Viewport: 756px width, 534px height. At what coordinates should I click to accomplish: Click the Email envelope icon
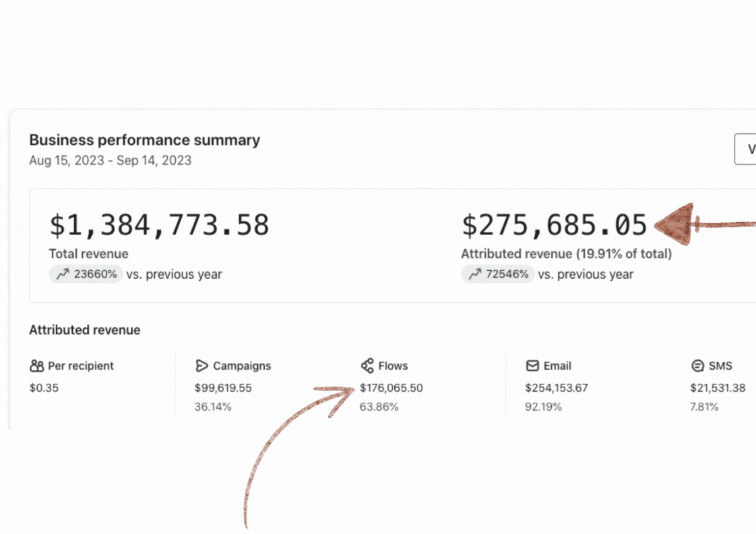(532, 366)
